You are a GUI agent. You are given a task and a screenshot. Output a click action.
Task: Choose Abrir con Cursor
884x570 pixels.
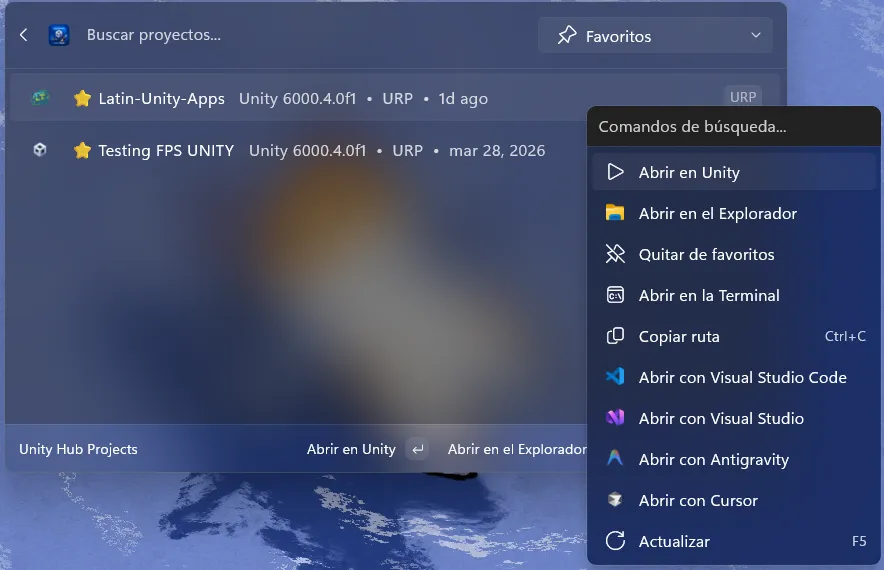pos(733,500)
